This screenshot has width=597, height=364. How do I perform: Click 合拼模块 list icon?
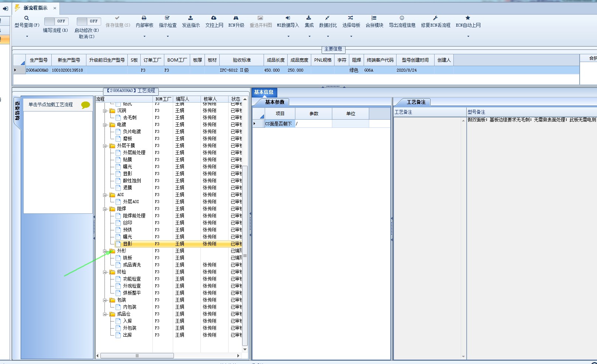click(x=374, y=18)
